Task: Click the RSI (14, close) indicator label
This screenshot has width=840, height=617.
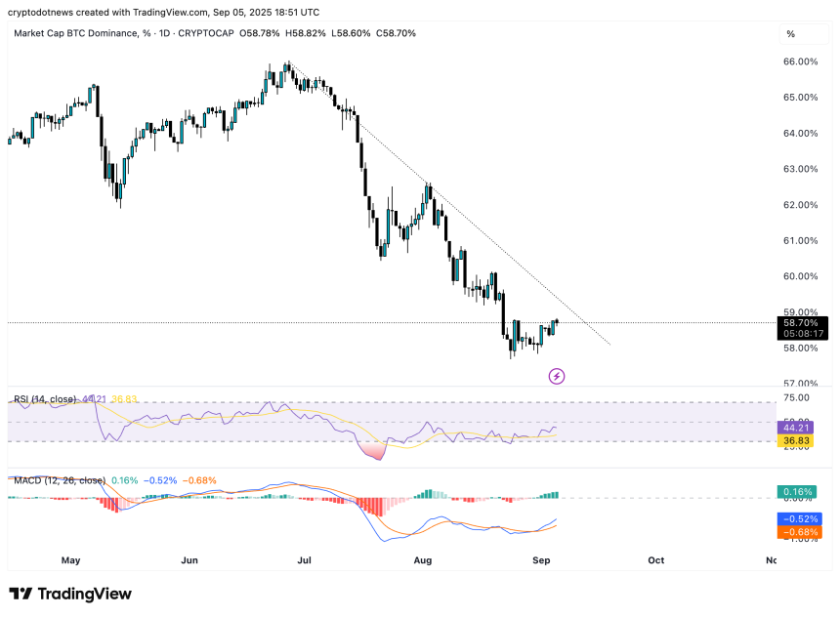Action: pos(46,398)
